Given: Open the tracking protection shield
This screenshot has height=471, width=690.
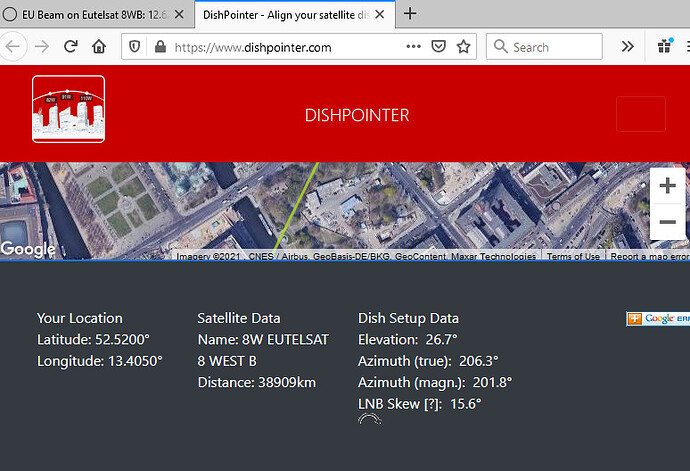Looking at the screenshot, I should pos(135,46).
